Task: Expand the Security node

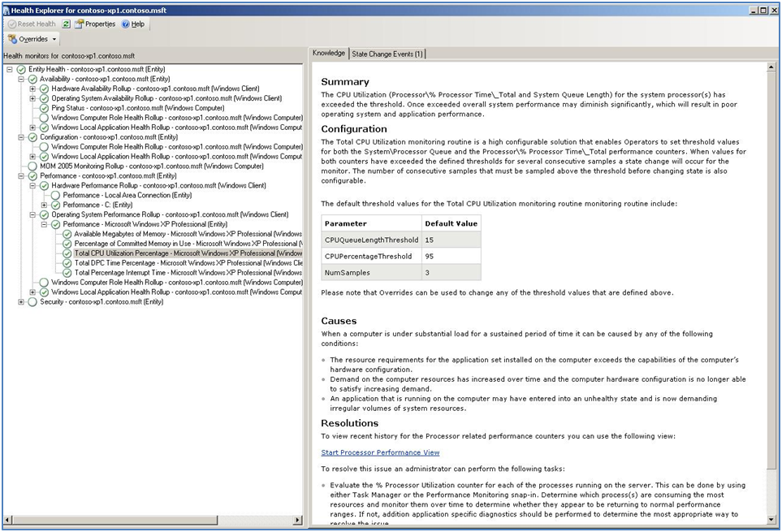Action: [21, 301]
